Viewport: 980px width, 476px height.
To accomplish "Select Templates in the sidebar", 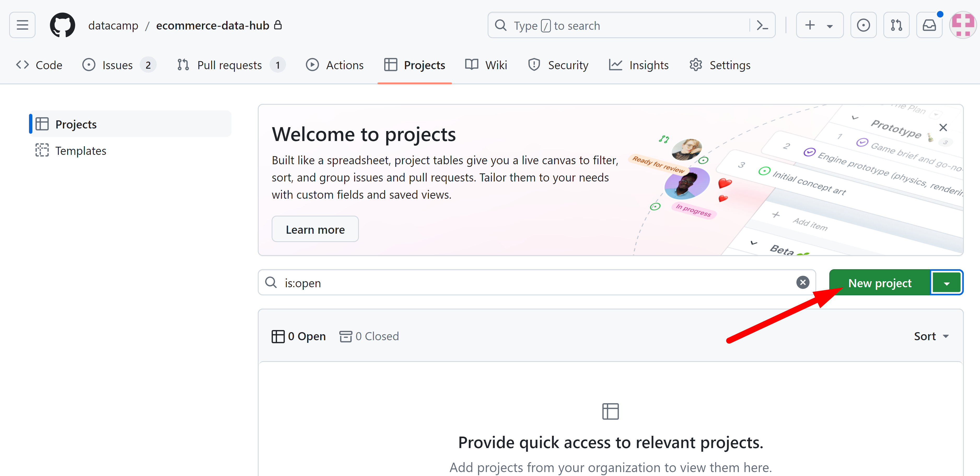I will tap(130, 151).
